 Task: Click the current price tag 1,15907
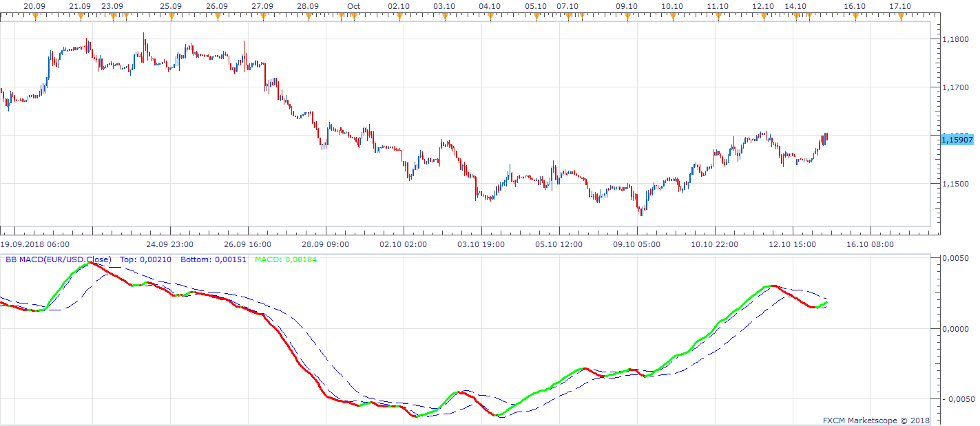coord(957,140)
